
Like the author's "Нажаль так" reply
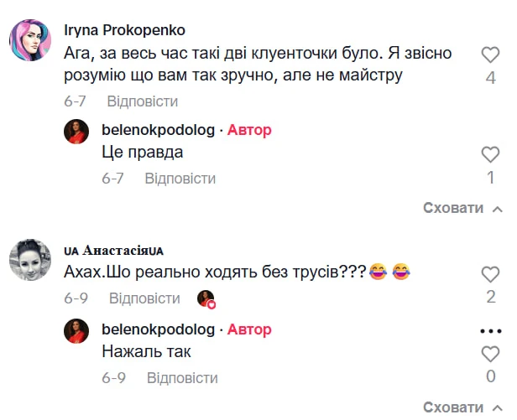point(491,353)
